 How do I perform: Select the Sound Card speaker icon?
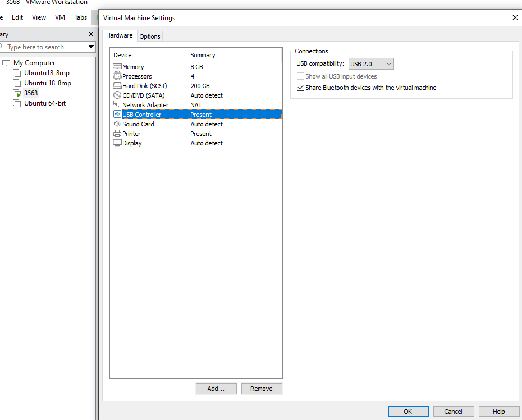point(117,124)
